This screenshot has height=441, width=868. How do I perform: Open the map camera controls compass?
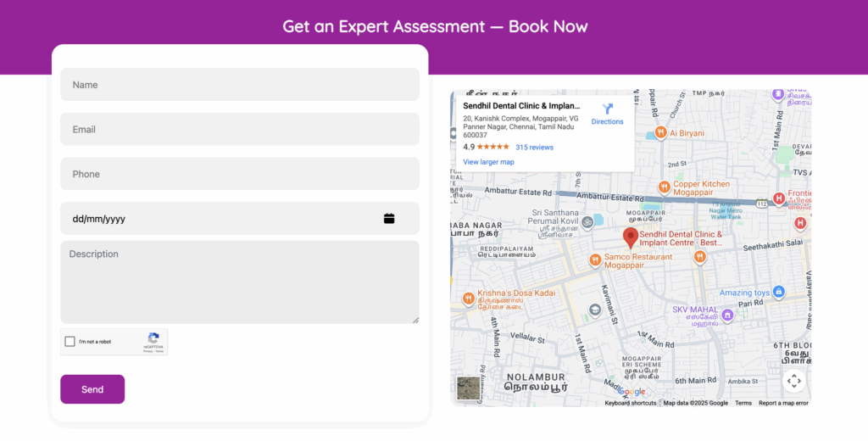[793, 381]
